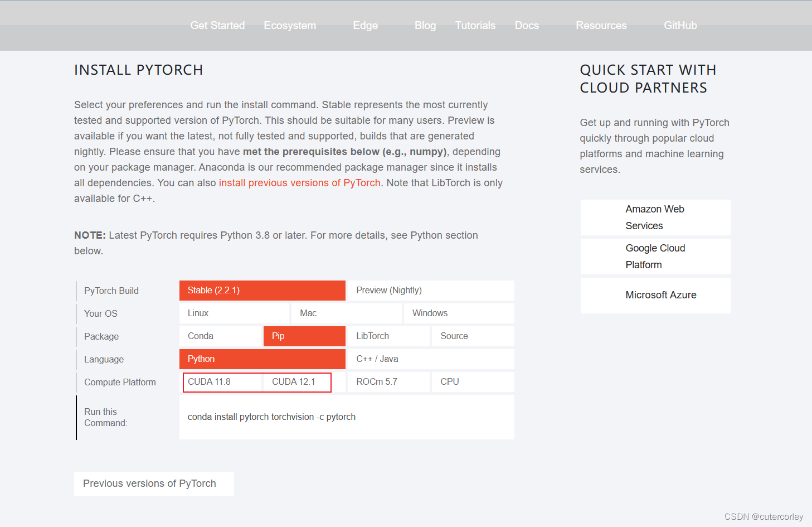This screenshot has height=527, width=812.
Task: Choose Windows as your OS
Action: pos(459,313)
